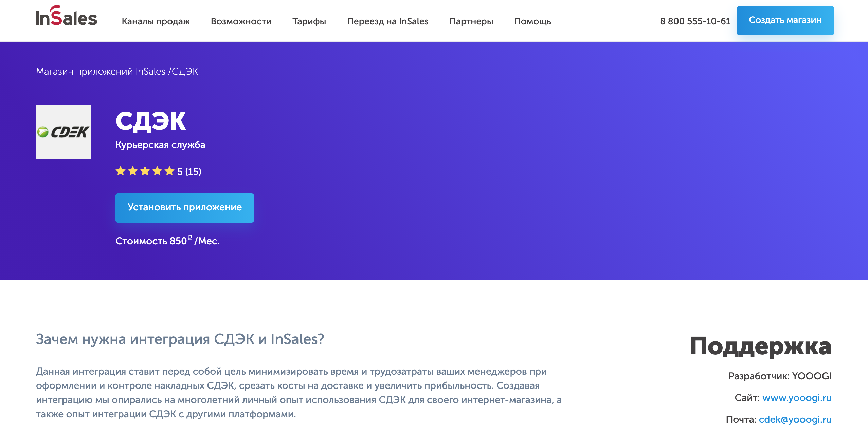Open the Каналы продаж menu
Viewport: 868px width, 435px height.
[x=156, y=21]
